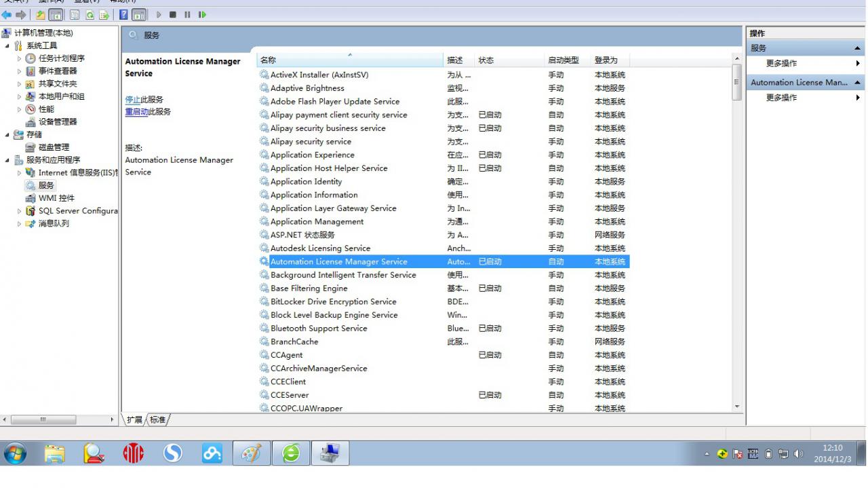Expand the 性能 tree node
This screenshot has width=868, height=488.
click(x=20, y=109)
